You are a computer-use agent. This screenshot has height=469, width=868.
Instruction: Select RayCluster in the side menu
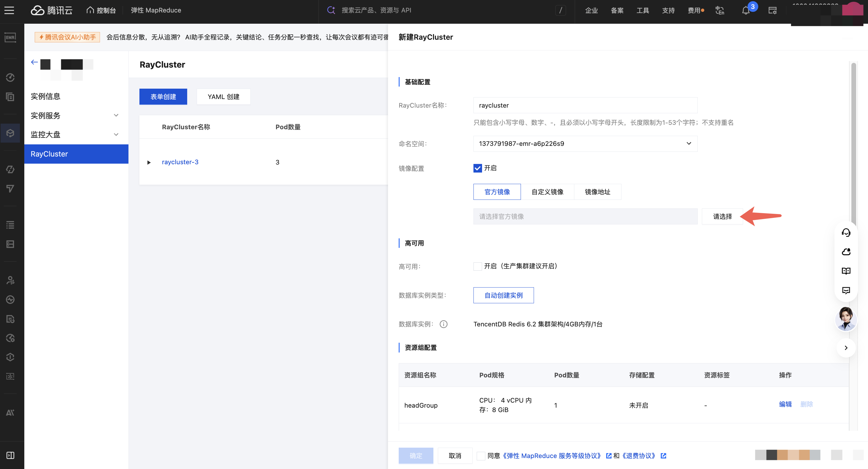point(76,154)
